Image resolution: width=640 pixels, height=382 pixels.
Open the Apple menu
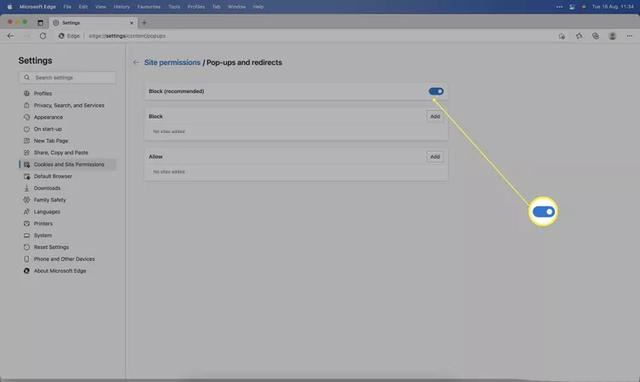point(9,7)
